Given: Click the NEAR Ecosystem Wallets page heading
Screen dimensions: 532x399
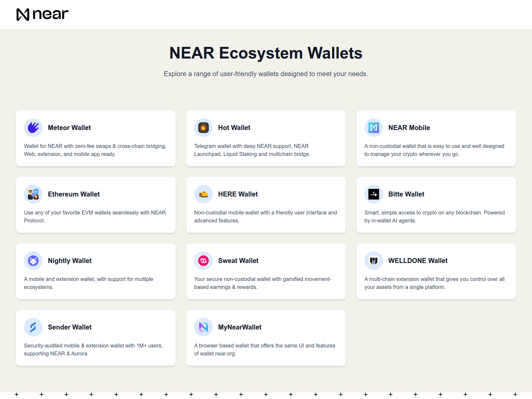Looking at the screenshot, I should pos(266,53).
